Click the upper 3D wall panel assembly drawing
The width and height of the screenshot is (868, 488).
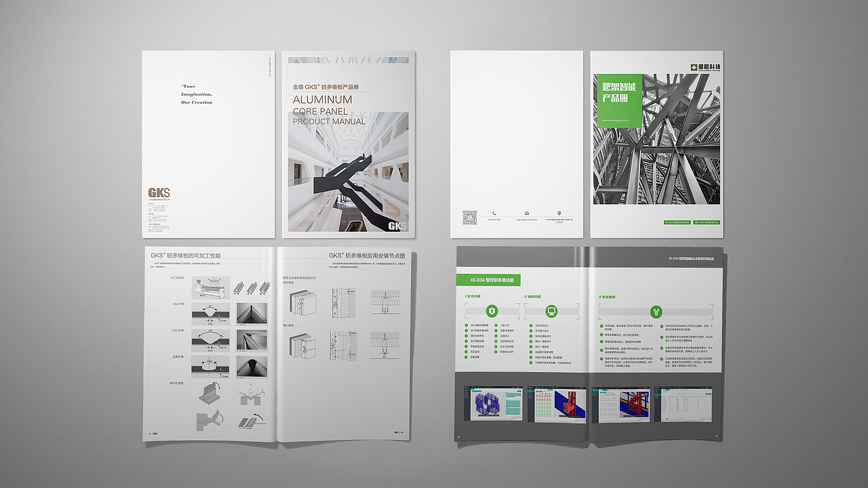pos(302,302)
